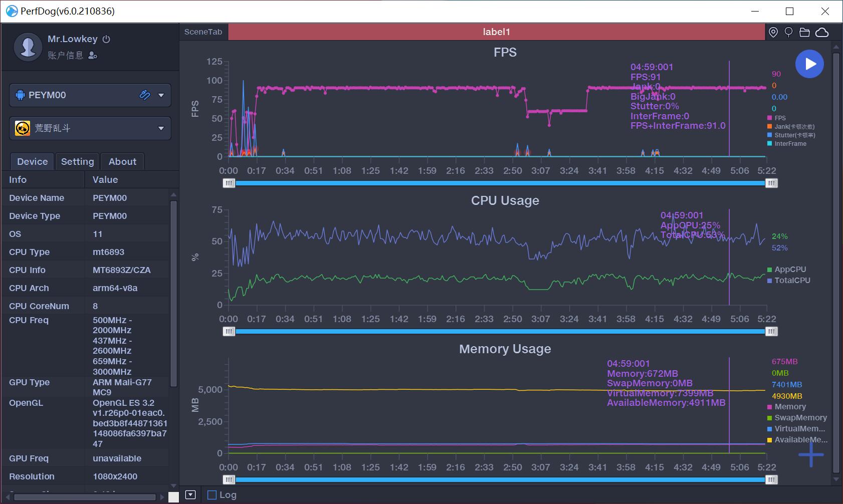Click the 1080x2400 resolution value

tap(115, 476)
